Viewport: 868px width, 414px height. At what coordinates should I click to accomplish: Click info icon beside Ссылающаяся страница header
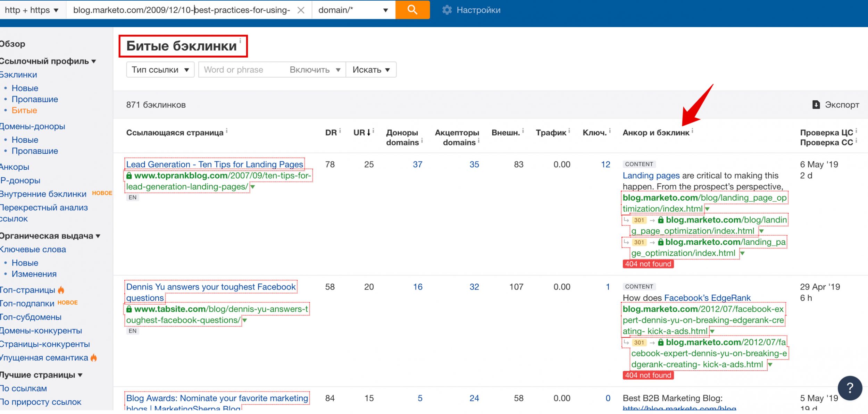point(227,131)
